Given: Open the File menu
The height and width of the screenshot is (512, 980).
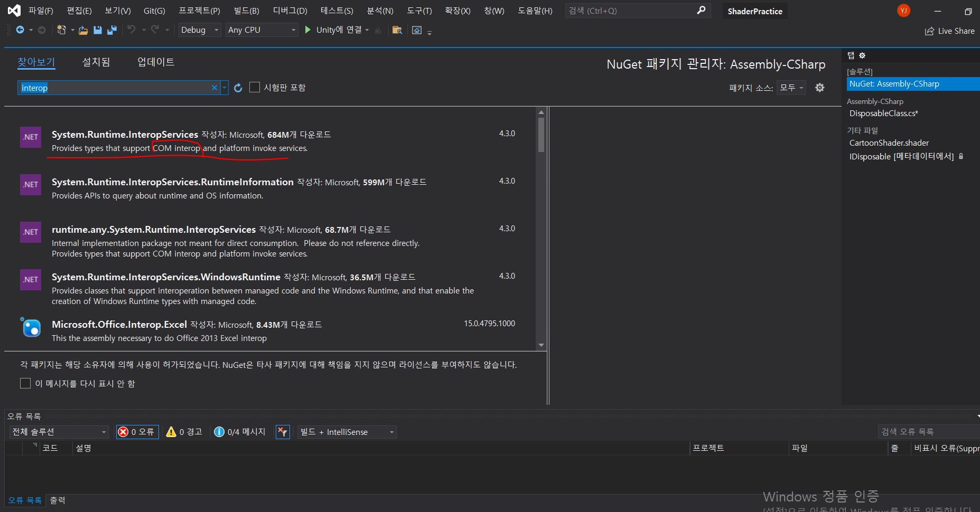Looking at the screenshot, I should pyautogui.click(x=41, y=11).
